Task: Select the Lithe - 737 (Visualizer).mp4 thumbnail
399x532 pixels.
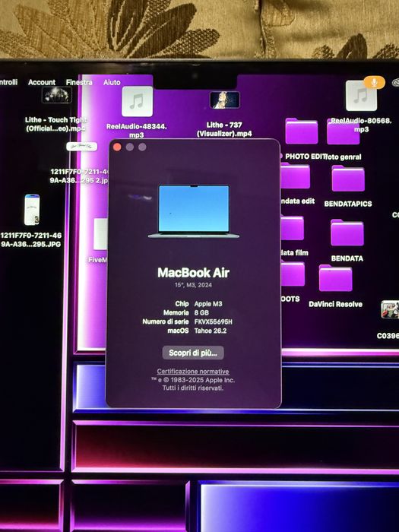Action: point(225,100)
